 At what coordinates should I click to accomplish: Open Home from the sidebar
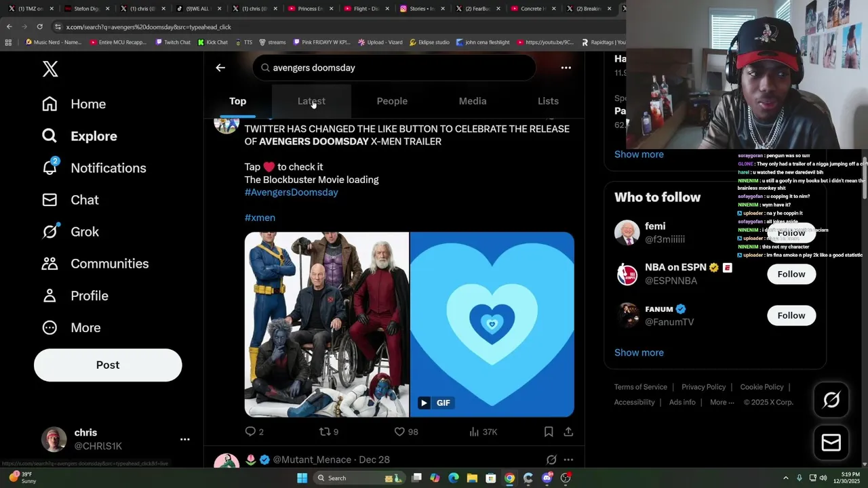(x=74, y=104)
